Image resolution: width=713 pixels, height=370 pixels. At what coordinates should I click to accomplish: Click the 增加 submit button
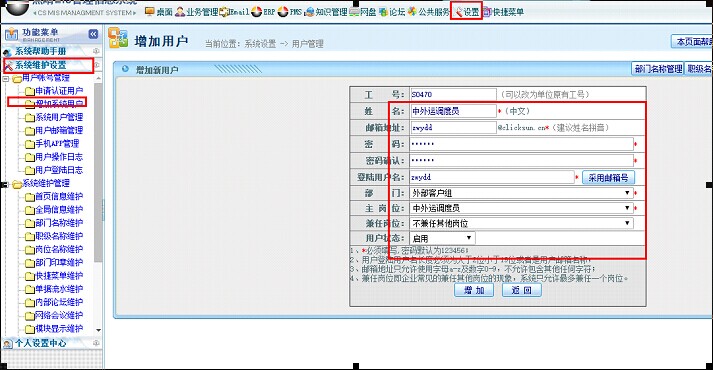pyautogui.click(x=474, y=290)
